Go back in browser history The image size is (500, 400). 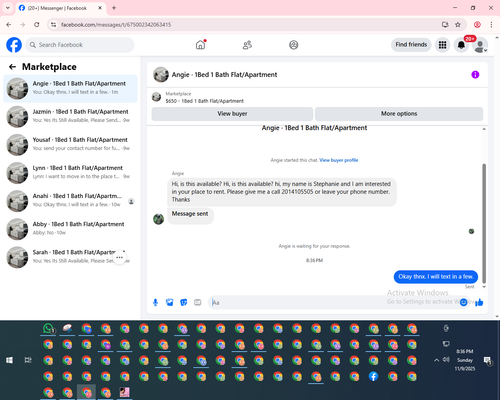(x=9, y=25)
